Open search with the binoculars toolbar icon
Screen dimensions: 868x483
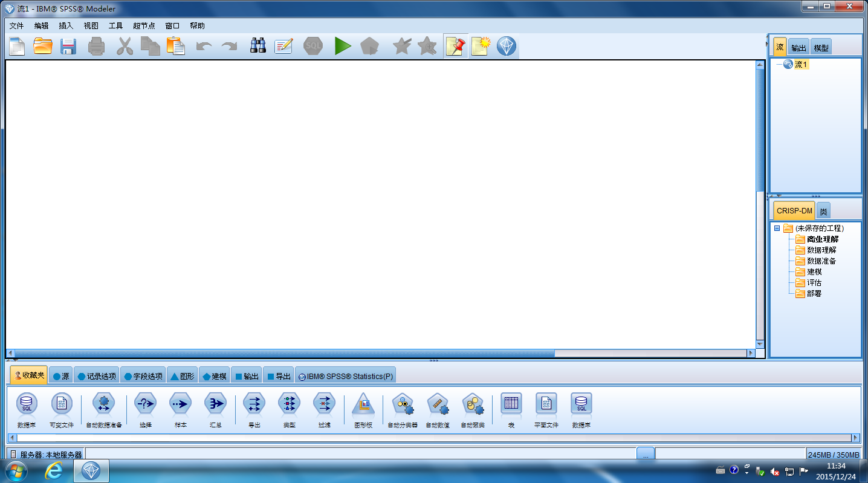coord(257,46)
